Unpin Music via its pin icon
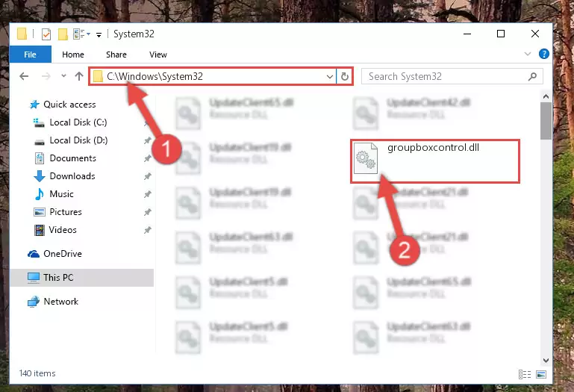This screenshot has height=392, width=574. coord(147,194)
